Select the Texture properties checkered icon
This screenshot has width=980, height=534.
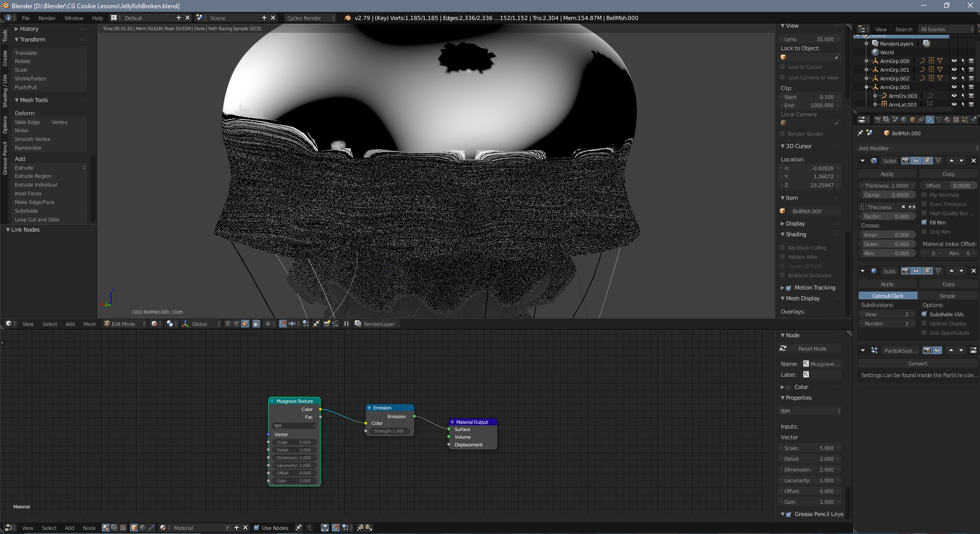tap(956, 119)
